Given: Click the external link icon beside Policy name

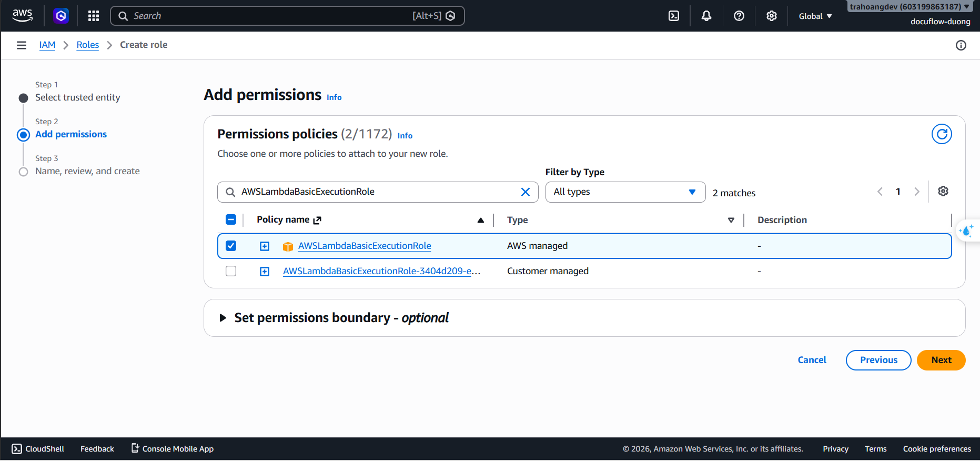Looking at the screenshot, I should click(x=317, y=221).
